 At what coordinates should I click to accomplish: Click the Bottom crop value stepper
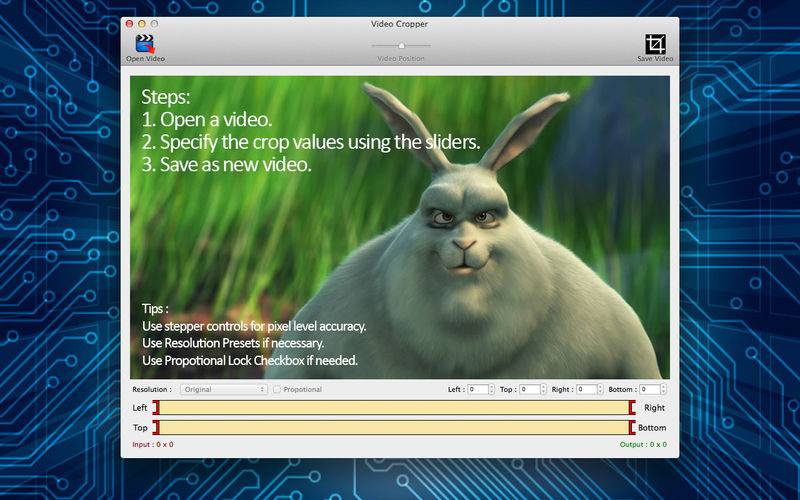(x=664, y=389)
